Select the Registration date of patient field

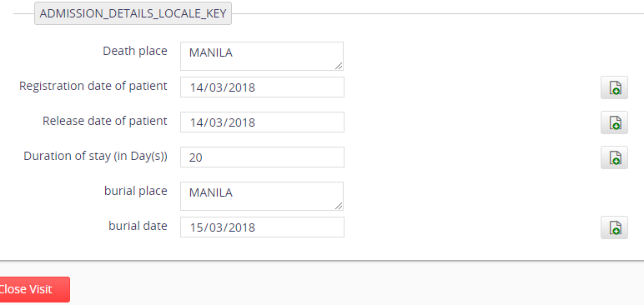coord(262,87)
